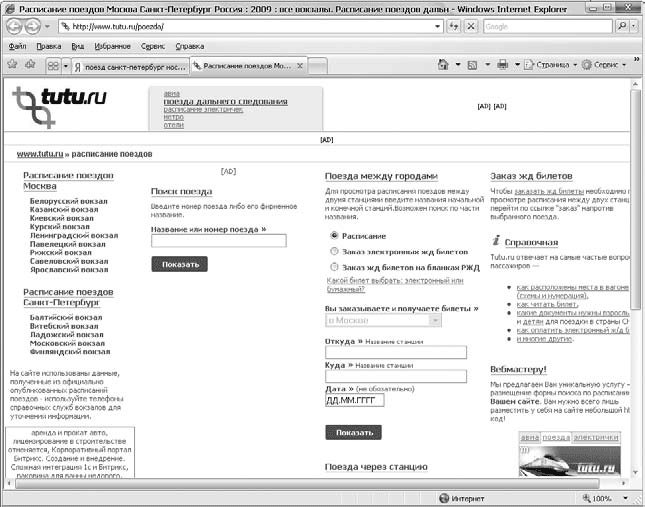Select Заказ электронных жд билетов option
The width and height of the screenshot is (645, 507).
334,251
